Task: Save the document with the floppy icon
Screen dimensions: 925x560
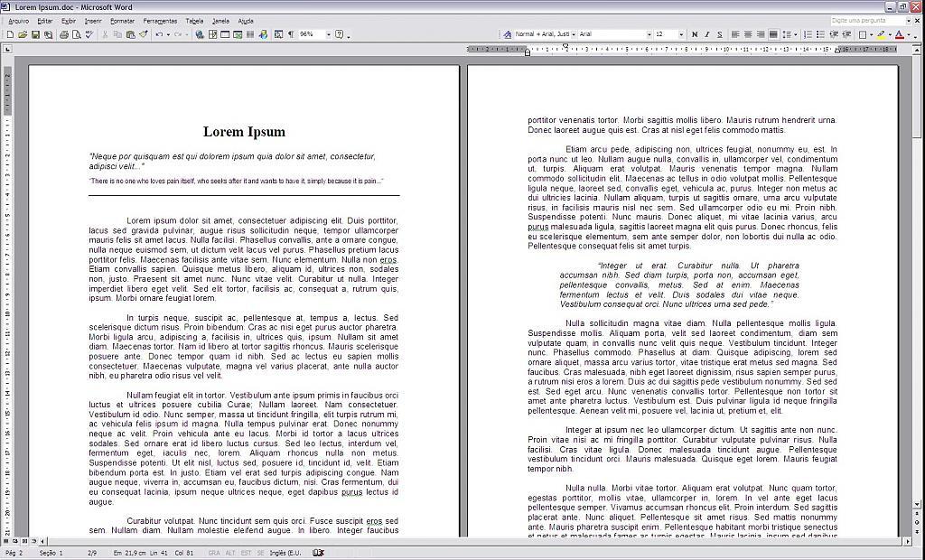Action: click(35, 35)
